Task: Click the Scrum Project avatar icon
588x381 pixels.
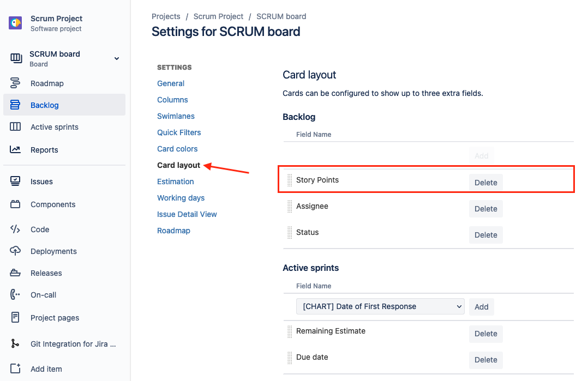Action: tap(15, 23)
